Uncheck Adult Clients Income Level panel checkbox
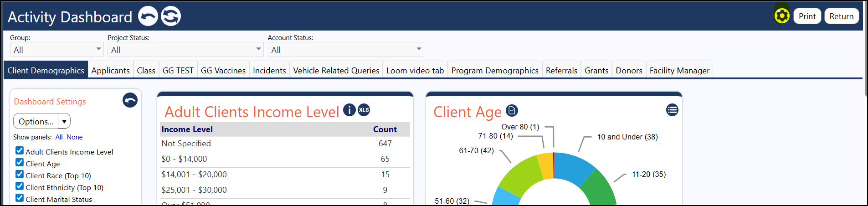Image resolution: width=868 pixels, height=206 pixels. pyautogui.click(x=20, y=150)
